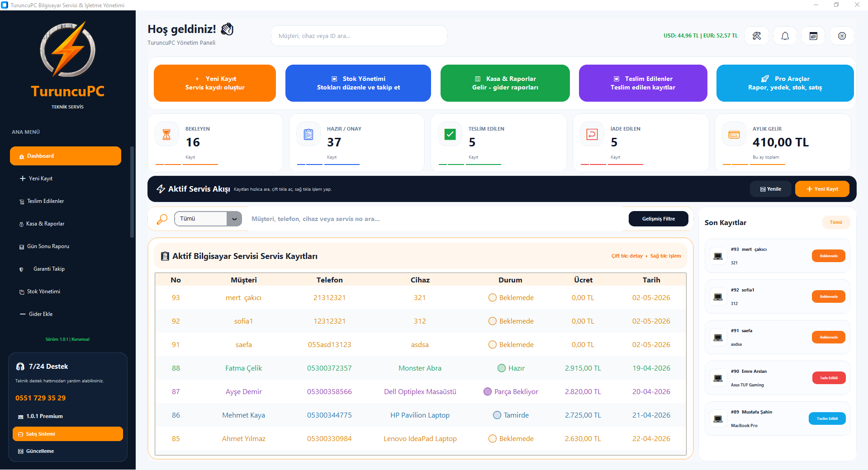This screenshot has width=868, height=470.
Task: Click the Beklemede badge of record #93
Action: [829, 256]
